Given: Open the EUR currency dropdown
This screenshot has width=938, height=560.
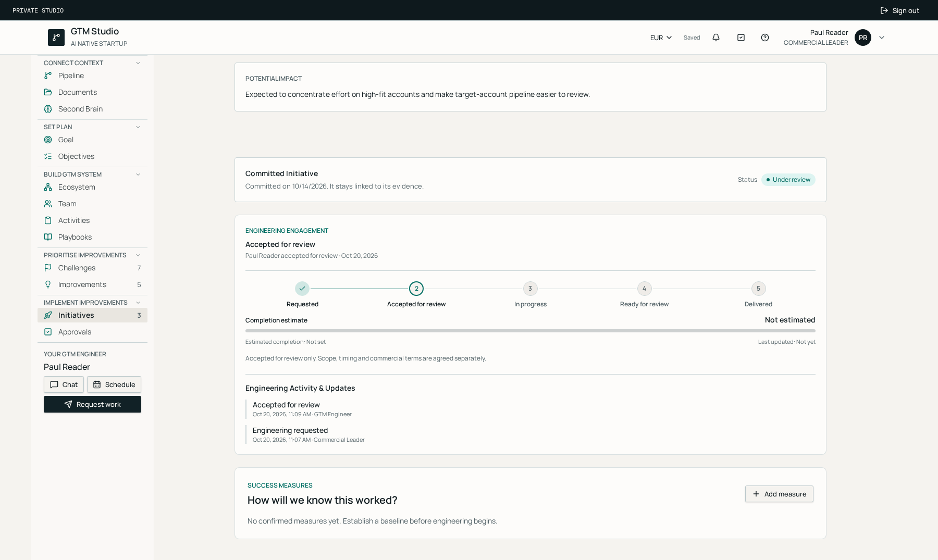Looking at the screenshot, I should pyautogui.click(x=661, y=38).
